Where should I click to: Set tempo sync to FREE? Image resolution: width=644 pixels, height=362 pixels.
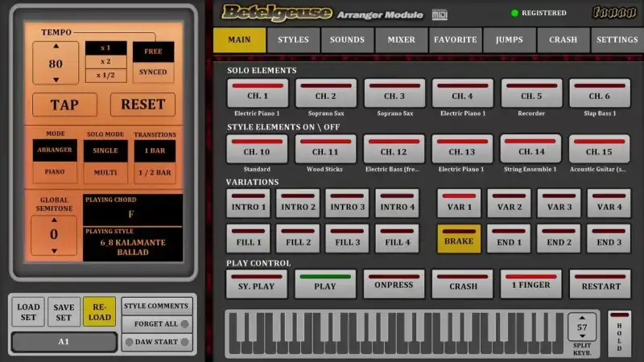(153, 51)
